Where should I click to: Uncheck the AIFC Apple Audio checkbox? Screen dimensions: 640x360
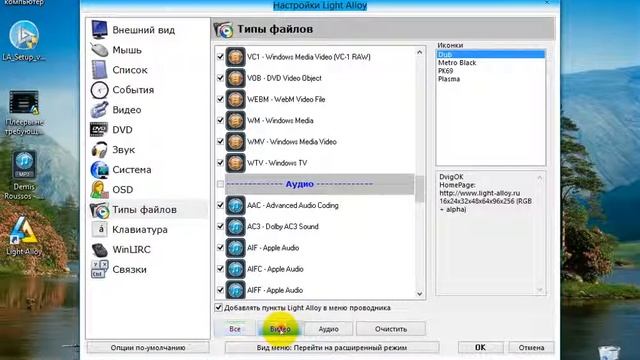click(220, 269)
